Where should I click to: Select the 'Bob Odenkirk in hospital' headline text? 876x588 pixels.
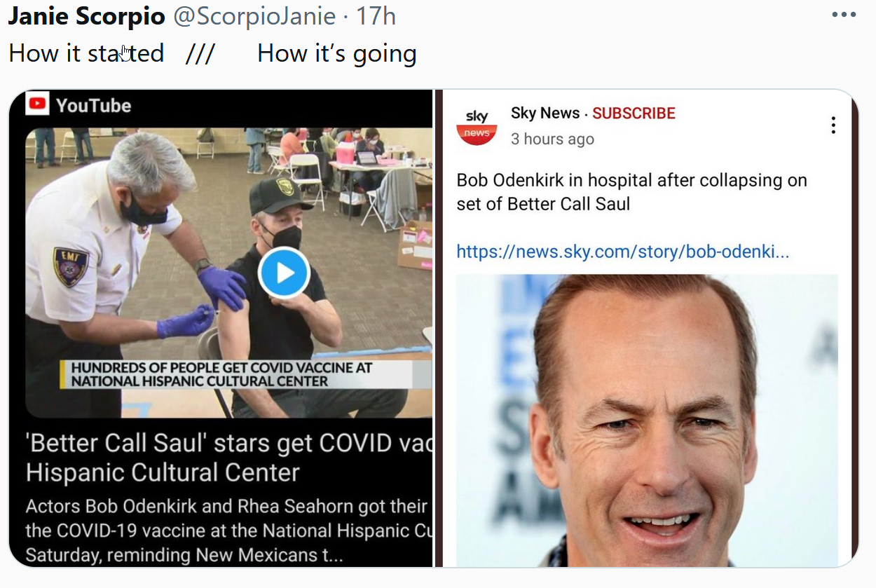tap(631, 192)
